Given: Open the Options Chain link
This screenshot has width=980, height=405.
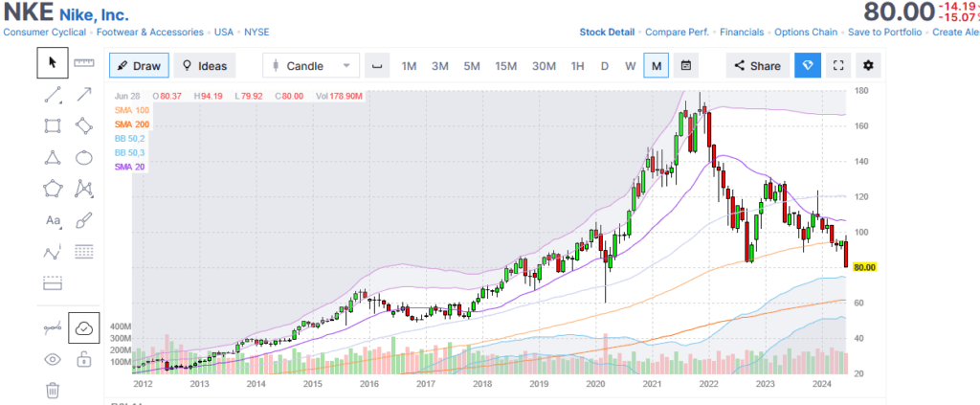Looking at the screenshot, I should point(806,32).
